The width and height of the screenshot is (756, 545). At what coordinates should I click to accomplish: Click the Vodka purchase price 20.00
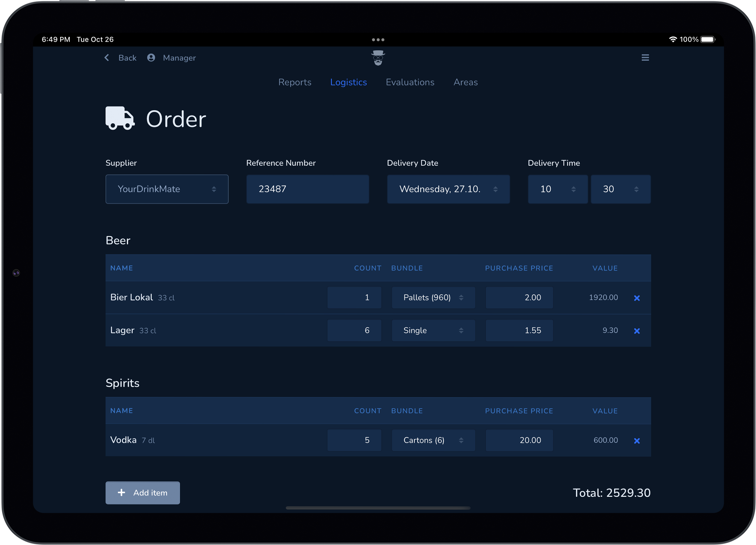coord(519,440)
